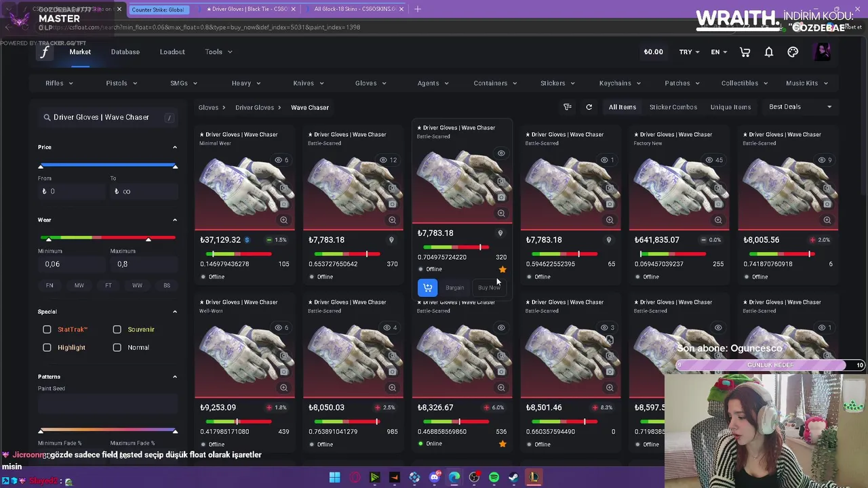Expand the Stickers category dropdown
Viewport: 868px width, 488px height.
click(x=557, y=83)
